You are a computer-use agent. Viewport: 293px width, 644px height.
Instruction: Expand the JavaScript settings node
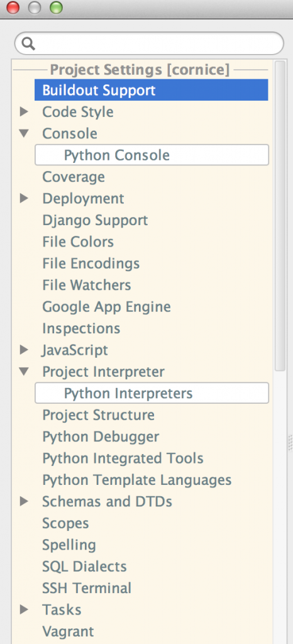pos(25,350)
